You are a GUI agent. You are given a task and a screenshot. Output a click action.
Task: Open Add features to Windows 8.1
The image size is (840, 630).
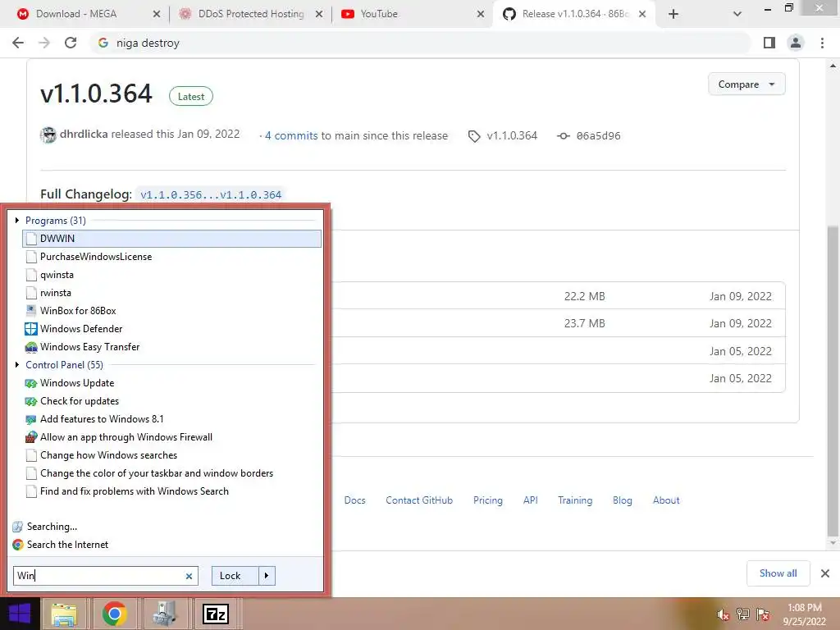[171, 419]
